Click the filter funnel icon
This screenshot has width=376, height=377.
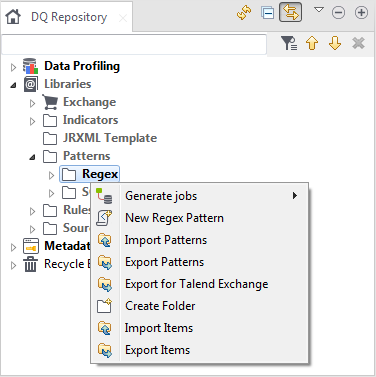point(289,43)
